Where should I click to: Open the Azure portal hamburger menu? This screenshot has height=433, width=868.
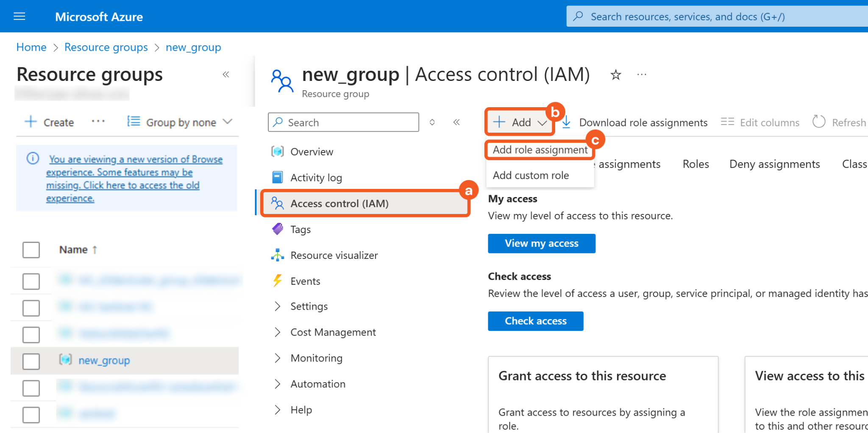(x=19, y=17)
